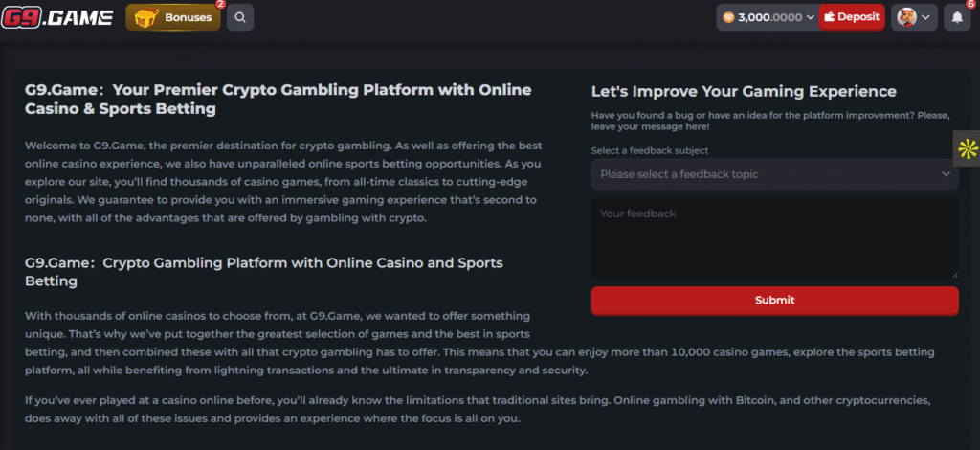Expand the avatar account menu arrow
The image size is (980, 450).
coord(926,17)
